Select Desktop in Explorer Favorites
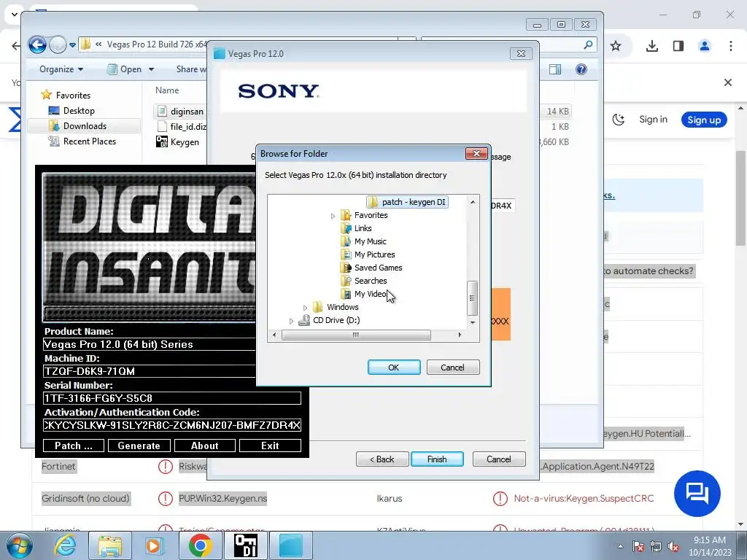The width and height of the screenshot is (747, 560). (x=71, y=111)
